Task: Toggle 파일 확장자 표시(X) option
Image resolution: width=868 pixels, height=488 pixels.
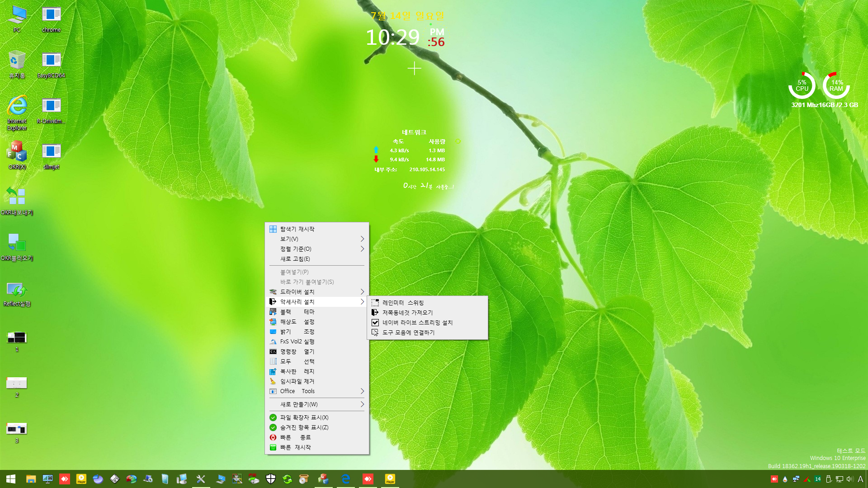Action: click(x=316, y=418)
